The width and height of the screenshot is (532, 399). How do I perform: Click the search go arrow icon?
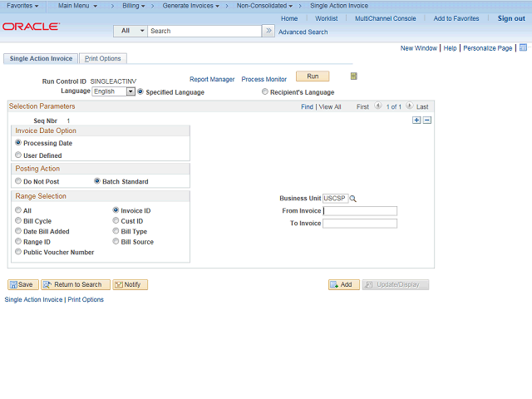coord(268,31)
